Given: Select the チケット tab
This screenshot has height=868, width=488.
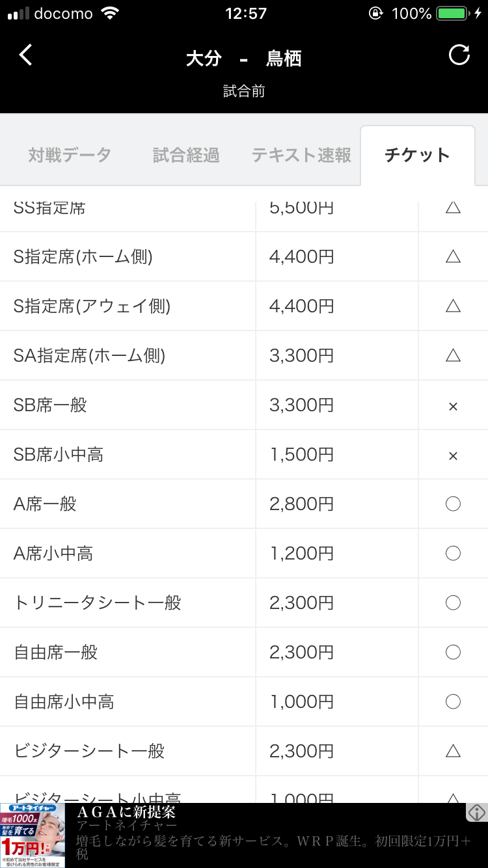Looking at the screenshot, I should 417,156.
